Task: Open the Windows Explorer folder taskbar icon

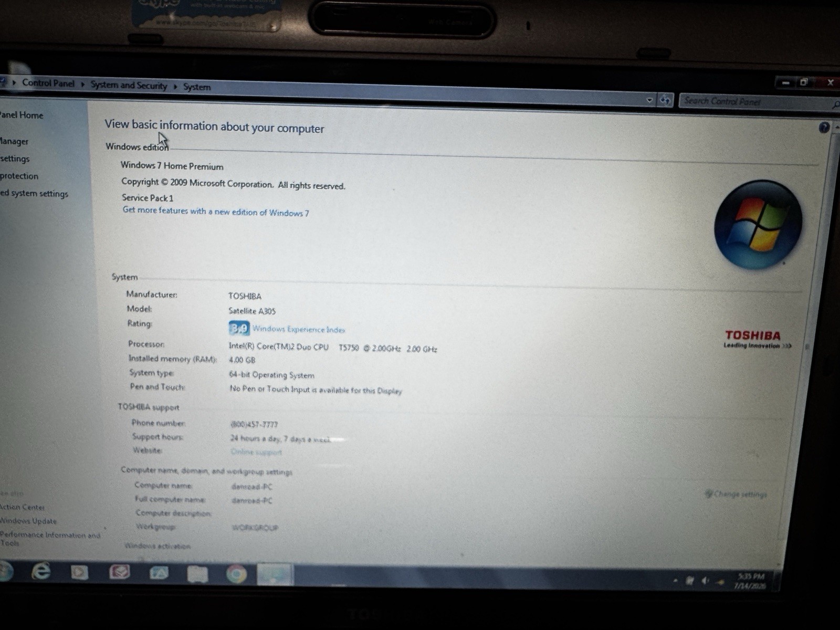Action: (x=197, y=573)
